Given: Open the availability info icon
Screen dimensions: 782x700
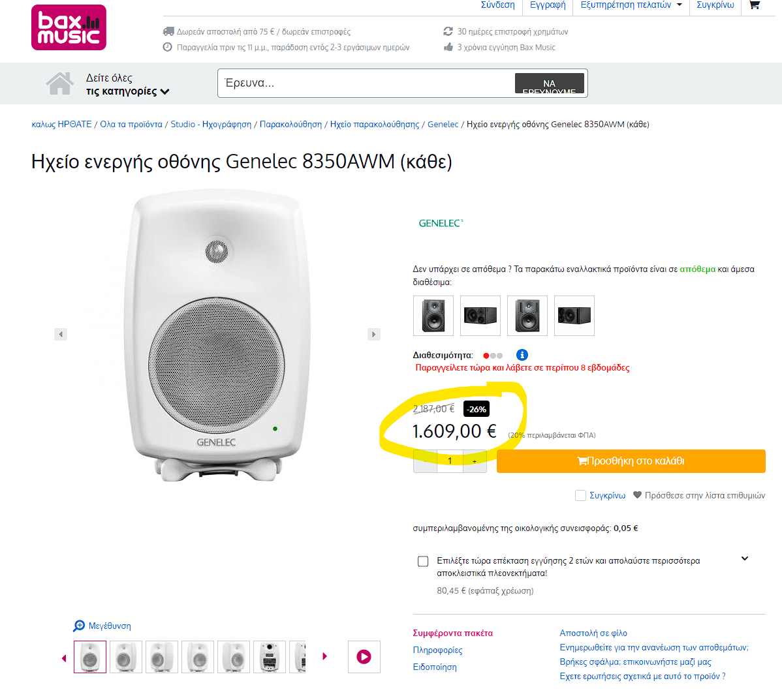Looking at the screenshot, I should coord(522,355).
